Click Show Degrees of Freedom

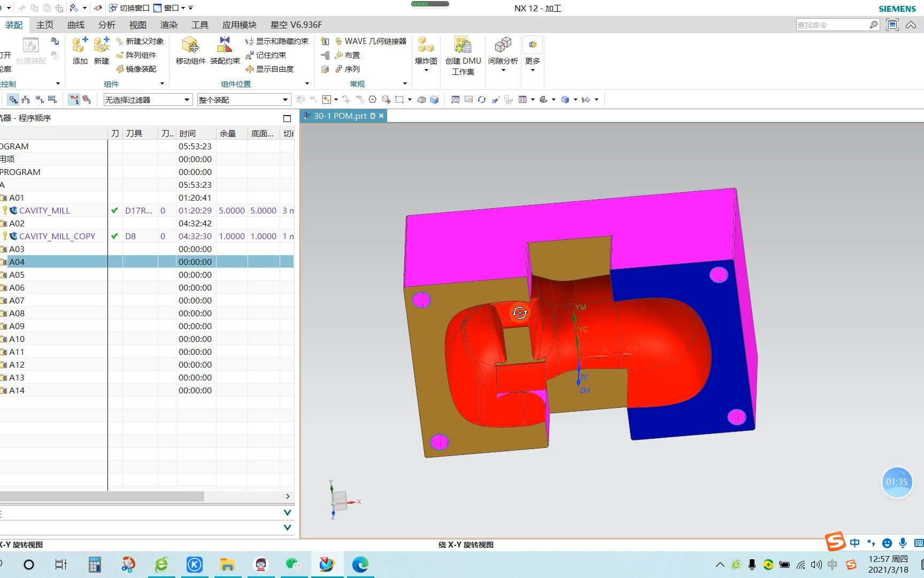coord(269,69)
